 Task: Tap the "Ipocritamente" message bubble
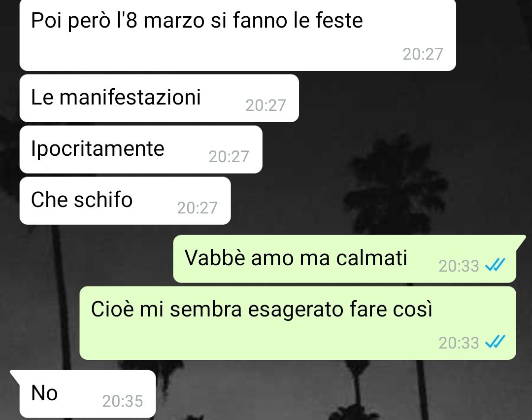[x=141, y=149]
